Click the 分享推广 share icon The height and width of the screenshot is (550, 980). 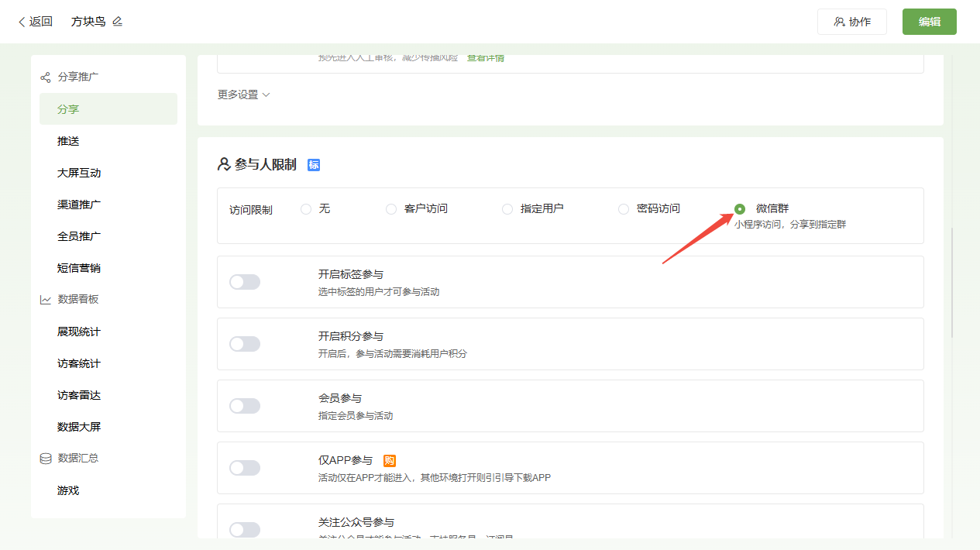pos(46,77)
